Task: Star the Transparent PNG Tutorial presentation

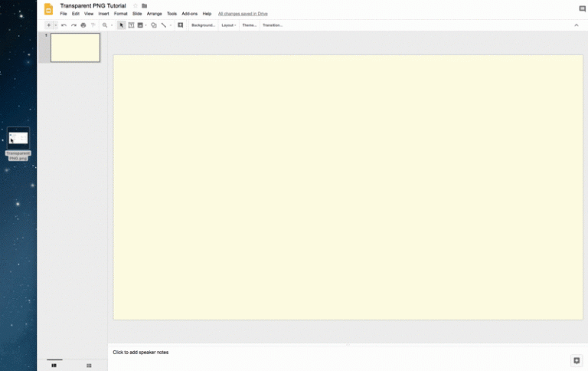Action: point(136,5)
